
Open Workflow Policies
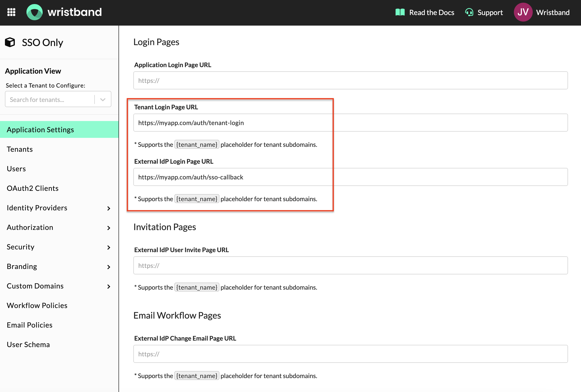(37, 305)
